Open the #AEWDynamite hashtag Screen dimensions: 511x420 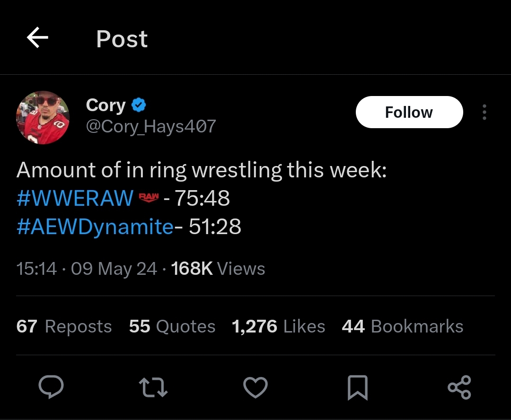pyautogui.click(x=95, y=227)
